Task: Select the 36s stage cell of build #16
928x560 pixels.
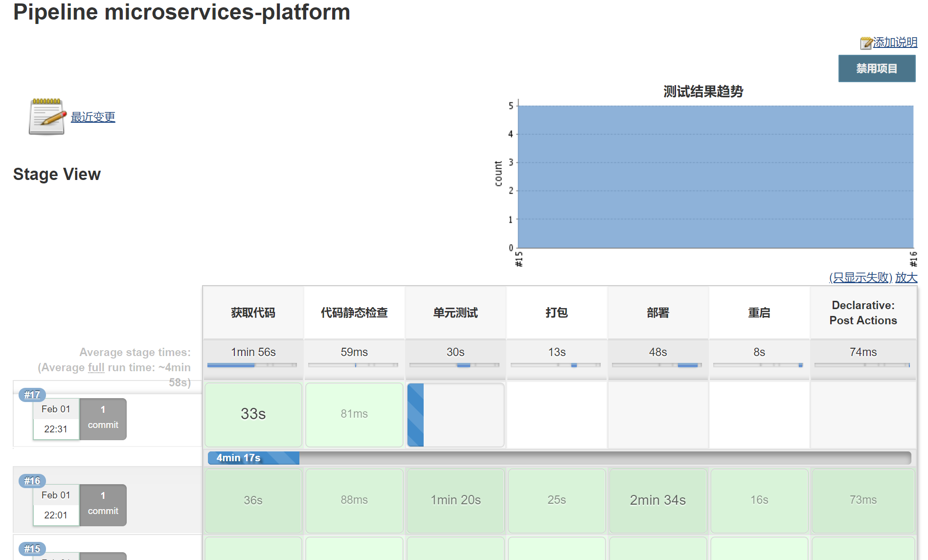Action: point(253,500)
